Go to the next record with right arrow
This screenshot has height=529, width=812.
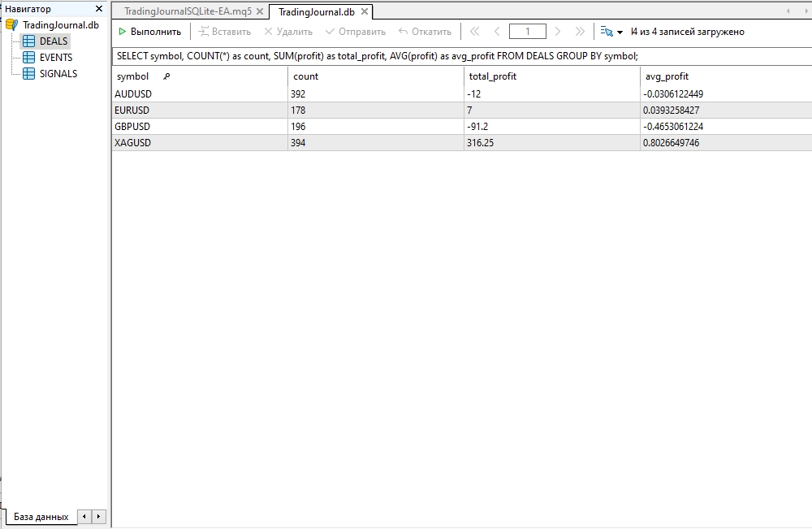pyautogui.click(x=558, y=31)
